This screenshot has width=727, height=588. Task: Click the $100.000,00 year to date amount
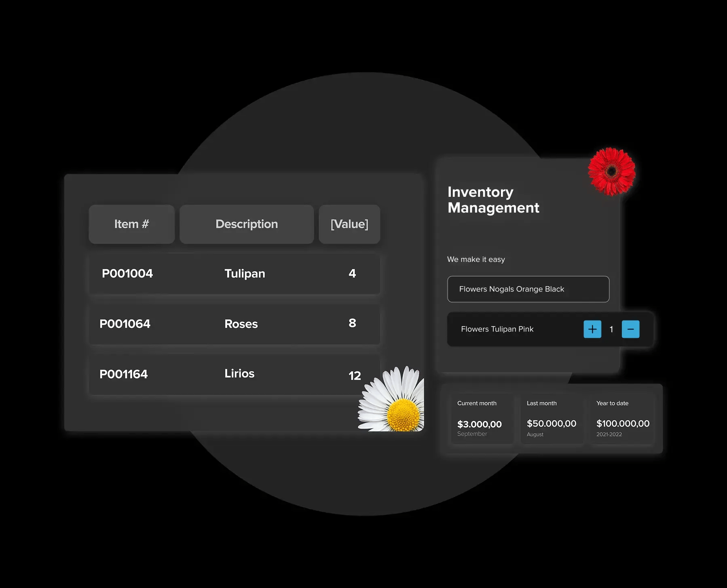[x=623, y=424]
